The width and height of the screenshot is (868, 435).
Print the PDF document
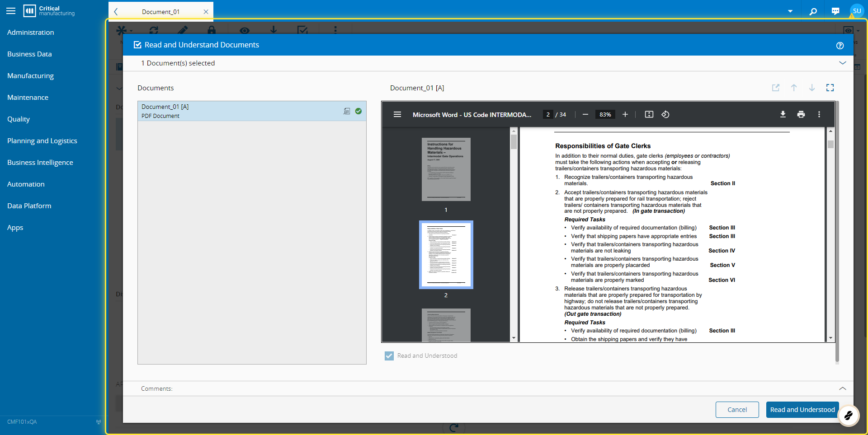[801, 114]
